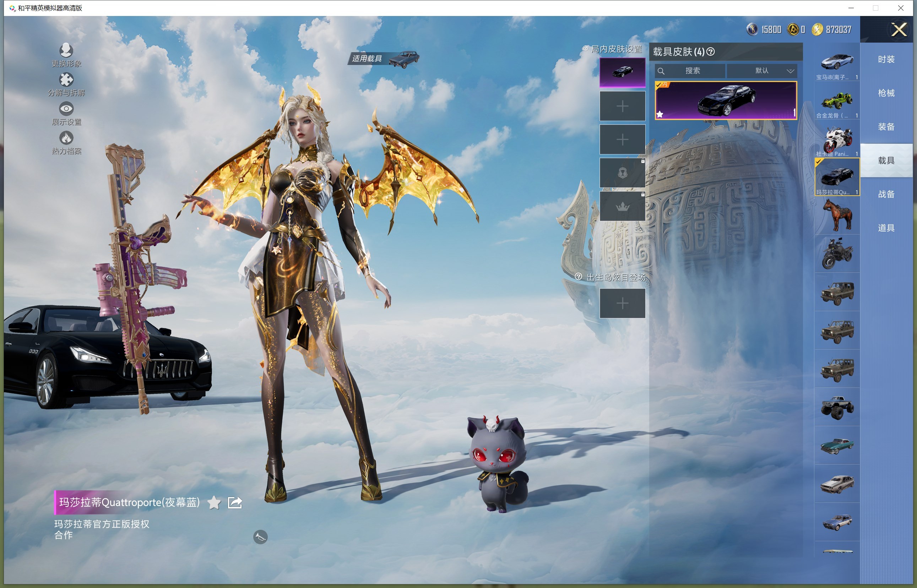Switch to the 时装 tab
The width and height of the screenshot is (917, 588).
point(886,59)
